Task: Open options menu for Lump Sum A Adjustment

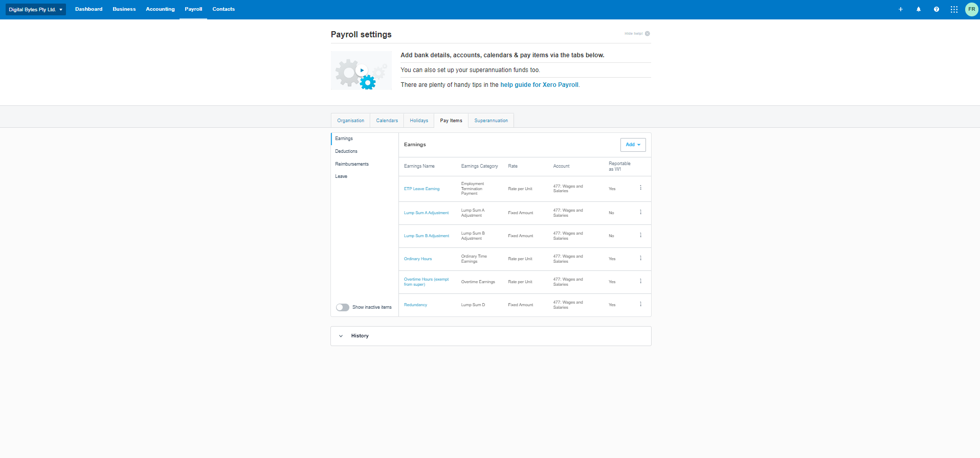Action: (640, 212)
